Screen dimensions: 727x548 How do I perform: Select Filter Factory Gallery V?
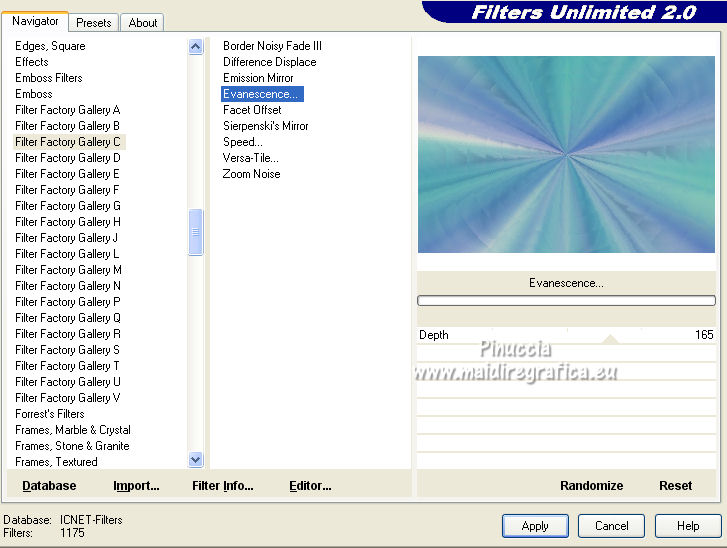pyautogui.click(x=68, y=398)
